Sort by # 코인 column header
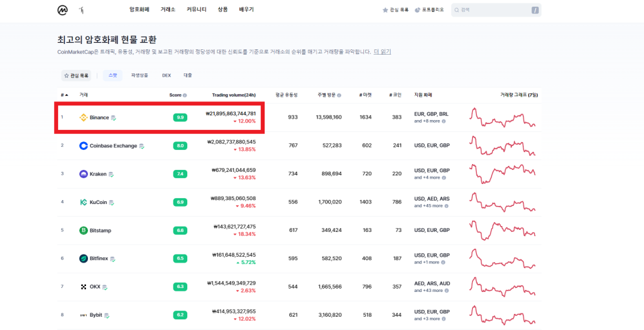 (395, 95)
